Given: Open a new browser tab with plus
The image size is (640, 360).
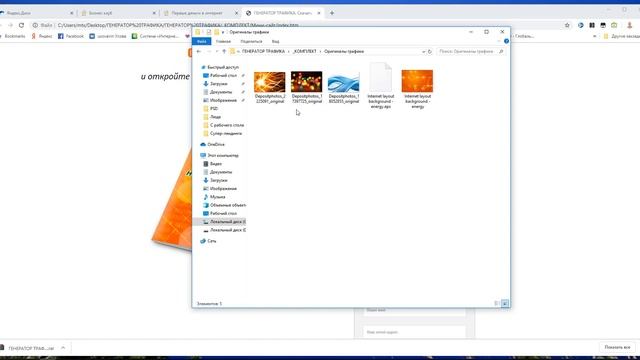Looking at the screenshot, I should point(332,13).
